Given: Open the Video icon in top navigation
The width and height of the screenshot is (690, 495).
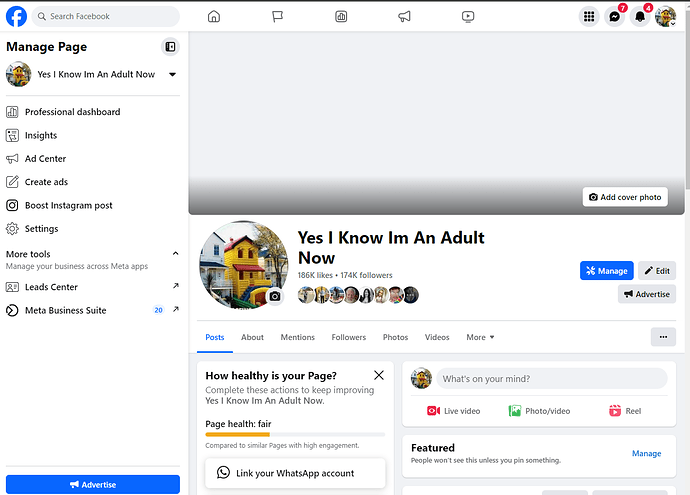Looking at the screenshot, I should click(x=468, y=16).
